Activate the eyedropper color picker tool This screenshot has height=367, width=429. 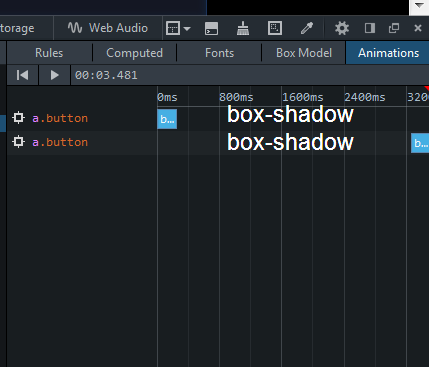coord(307,28)
